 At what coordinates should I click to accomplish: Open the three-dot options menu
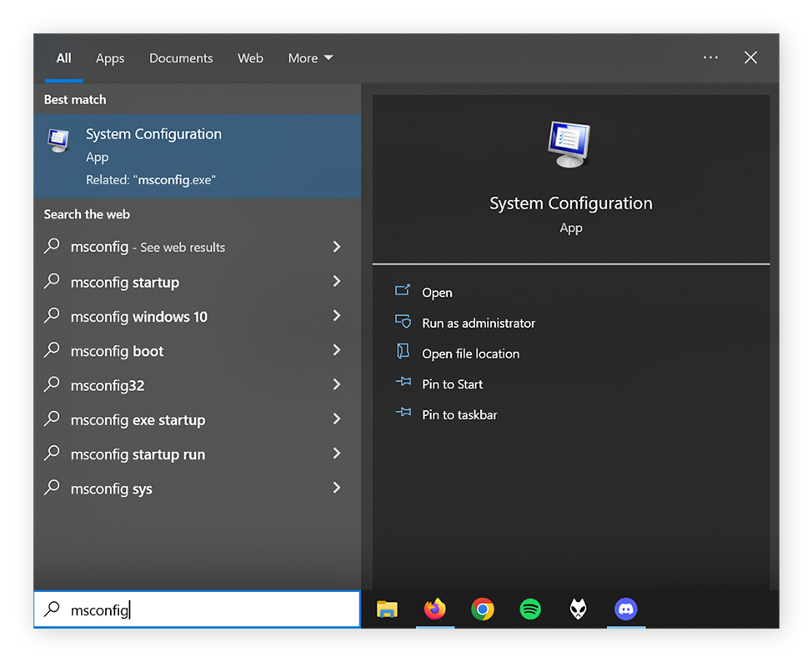pyautogui.click(x=710, y=58)
